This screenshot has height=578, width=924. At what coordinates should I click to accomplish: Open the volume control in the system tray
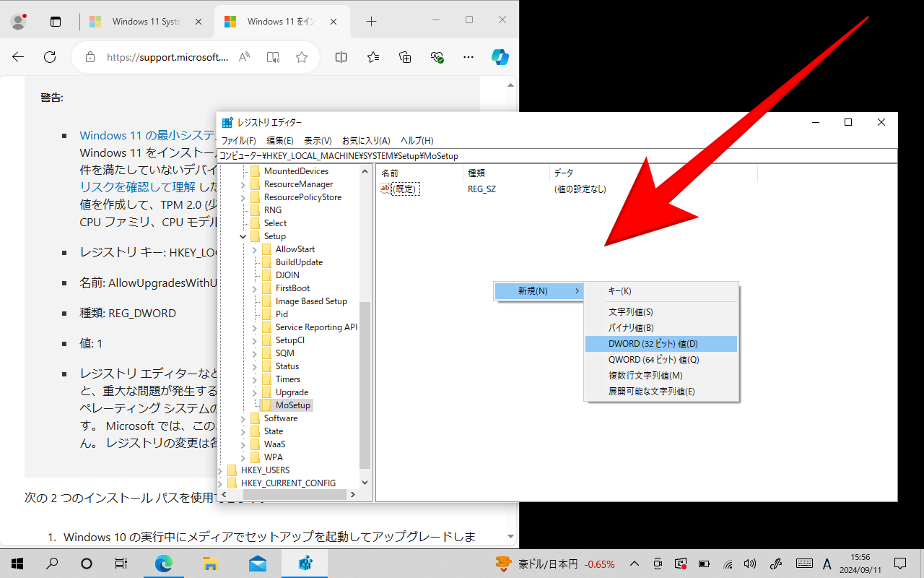click(x=750, y=564)
